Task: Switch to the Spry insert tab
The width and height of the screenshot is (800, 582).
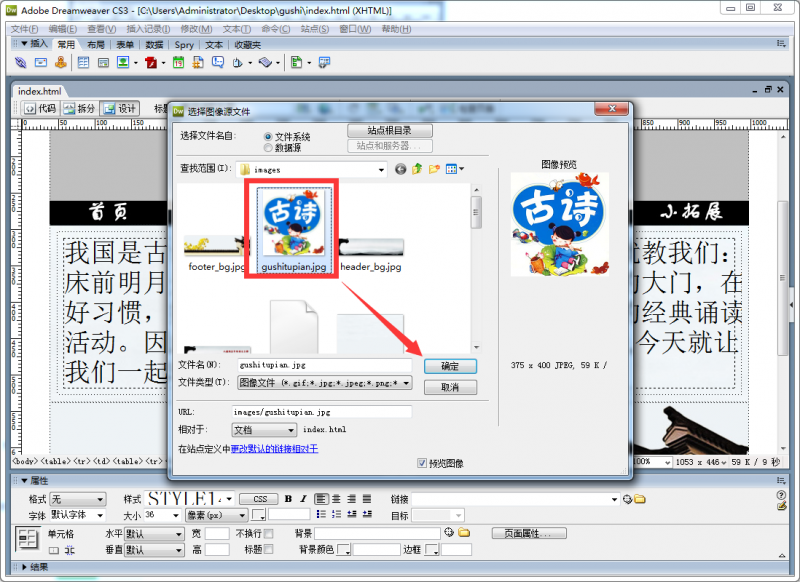Action: coord(184,45)
